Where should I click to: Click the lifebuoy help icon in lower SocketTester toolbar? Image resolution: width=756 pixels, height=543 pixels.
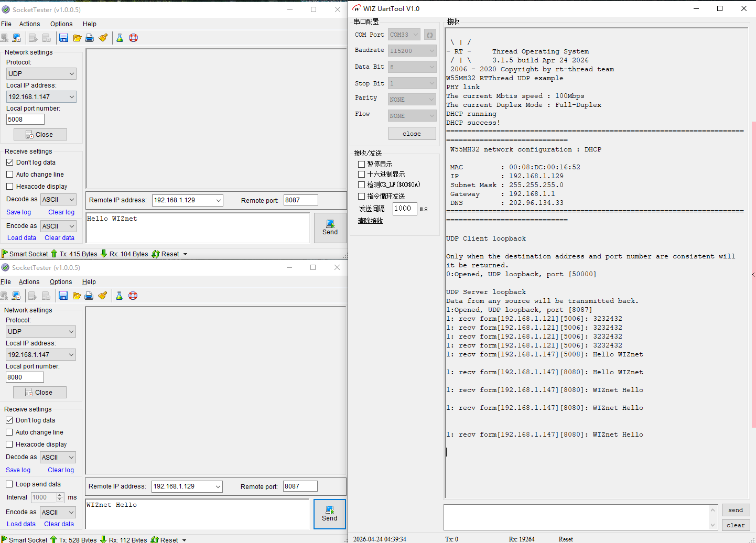click(133, 296)
